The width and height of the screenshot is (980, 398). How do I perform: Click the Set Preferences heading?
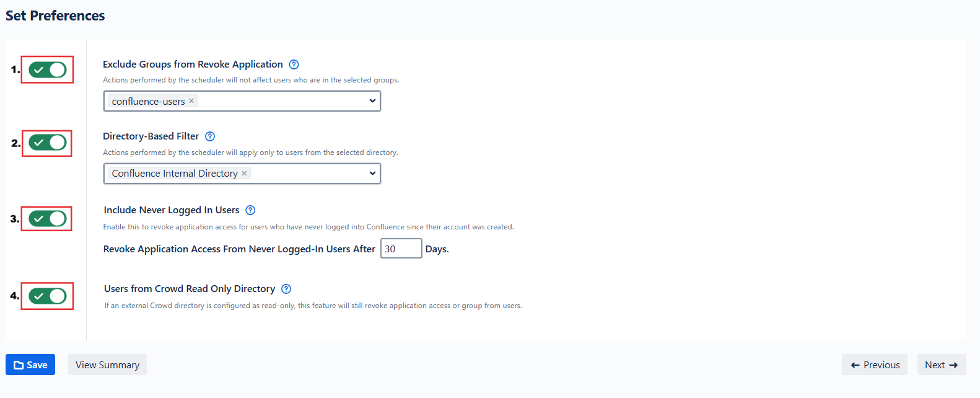point(55,15)
